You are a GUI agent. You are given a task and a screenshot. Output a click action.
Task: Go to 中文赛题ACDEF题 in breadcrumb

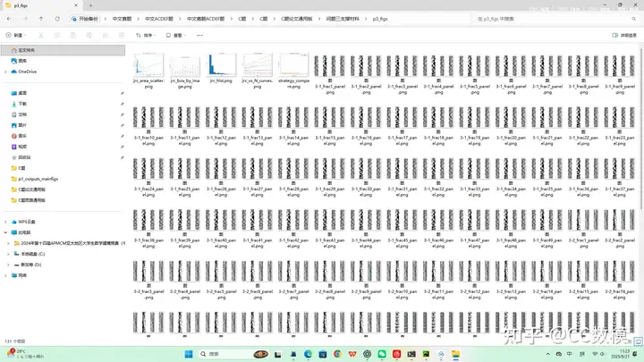206,19
